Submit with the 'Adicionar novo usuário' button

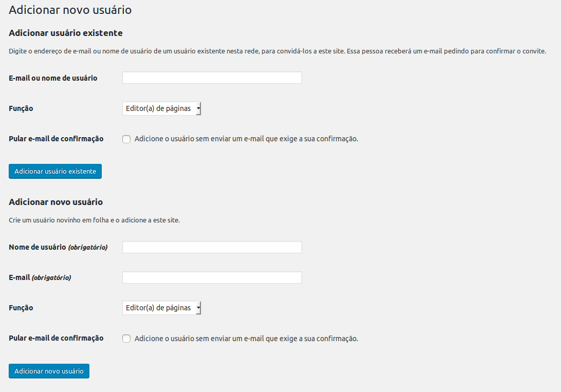[x=49, y=371]
